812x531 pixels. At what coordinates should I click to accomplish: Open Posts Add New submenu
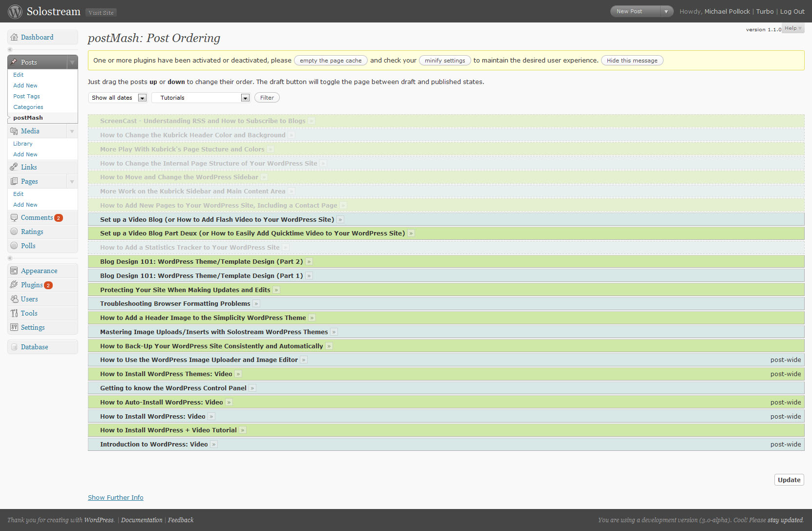pos(25,85)
